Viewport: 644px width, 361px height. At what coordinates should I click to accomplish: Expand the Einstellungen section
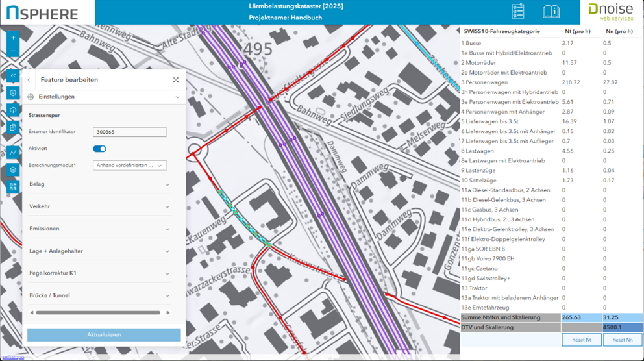pyautogui.click(x=104, y=97)
